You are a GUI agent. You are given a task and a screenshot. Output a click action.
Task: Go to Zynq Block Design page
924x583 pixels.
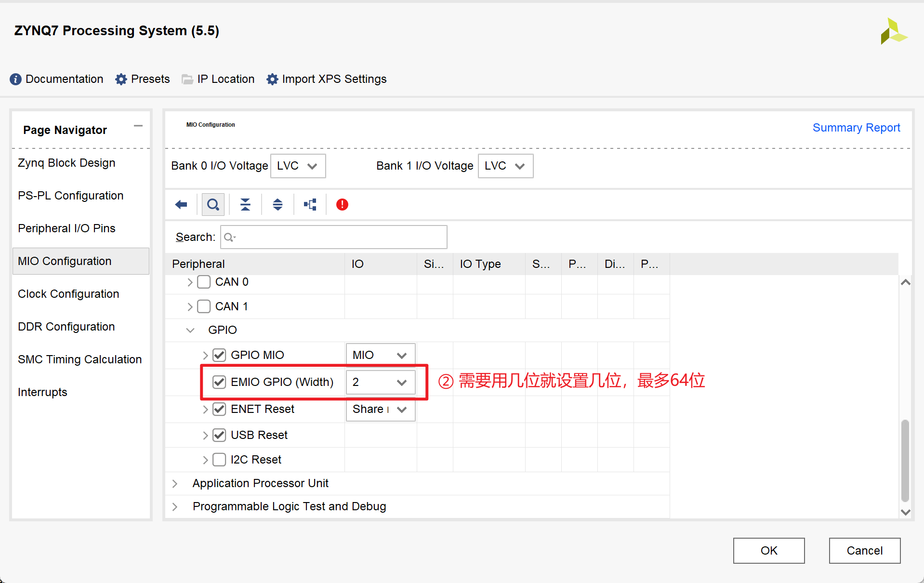pyautogui.click(x=66, y=163)
